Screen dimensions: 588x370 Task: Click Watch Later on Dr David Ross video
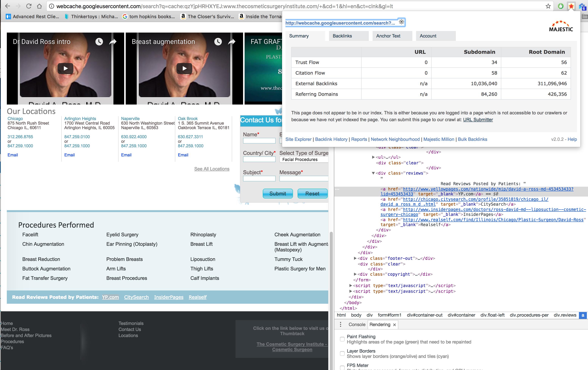click(99, 41)
